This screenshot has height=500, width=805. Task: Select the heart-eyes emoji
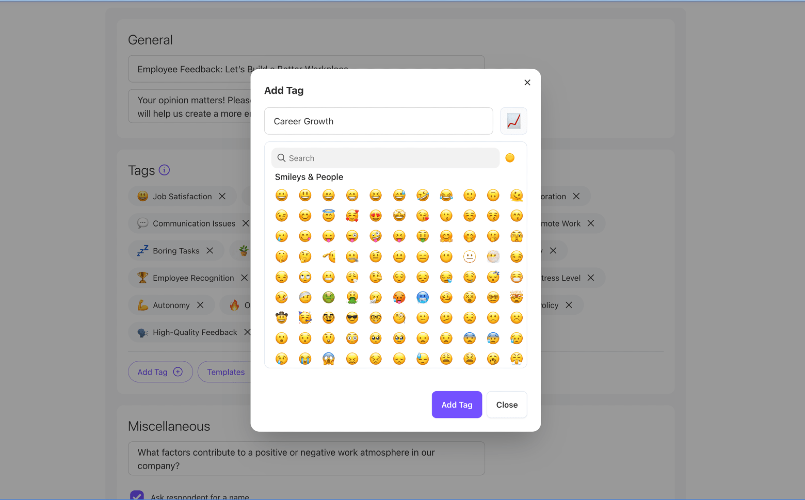[376, 216]
